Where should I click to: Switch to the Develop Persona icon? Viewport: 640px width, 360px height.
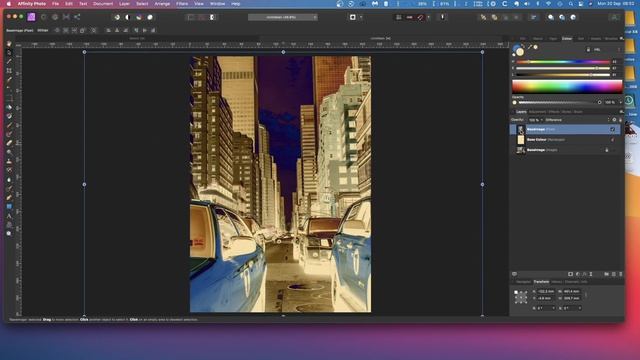[x=55, y=17]
